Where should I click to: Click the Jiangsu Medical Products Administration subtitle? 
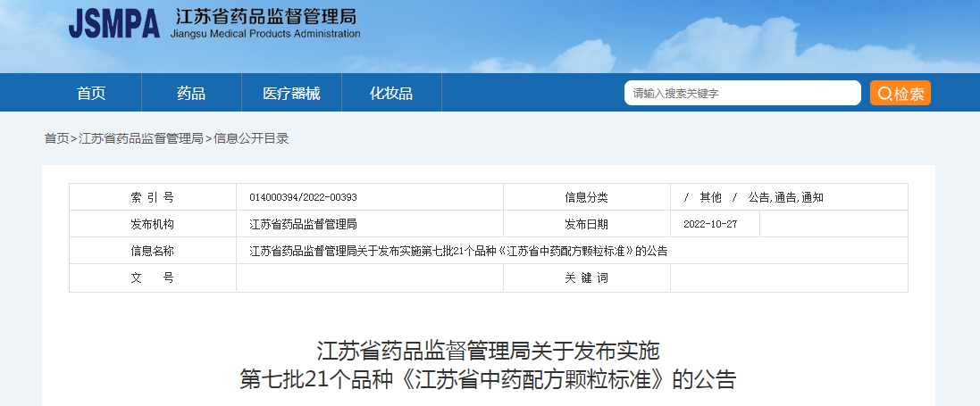265,34
